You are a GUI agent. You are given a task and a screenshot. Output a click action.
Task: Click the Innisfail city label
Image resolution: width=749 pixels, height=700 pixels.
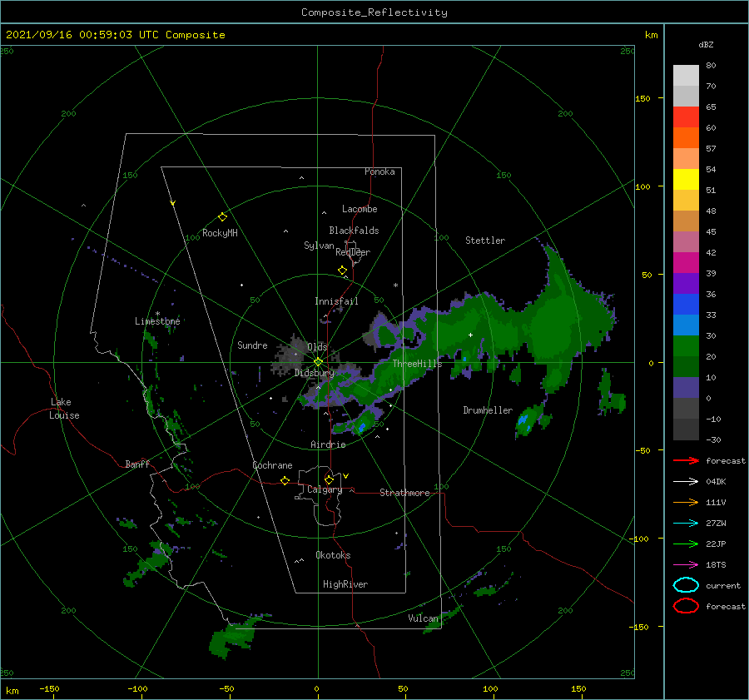tap(336, 301)
